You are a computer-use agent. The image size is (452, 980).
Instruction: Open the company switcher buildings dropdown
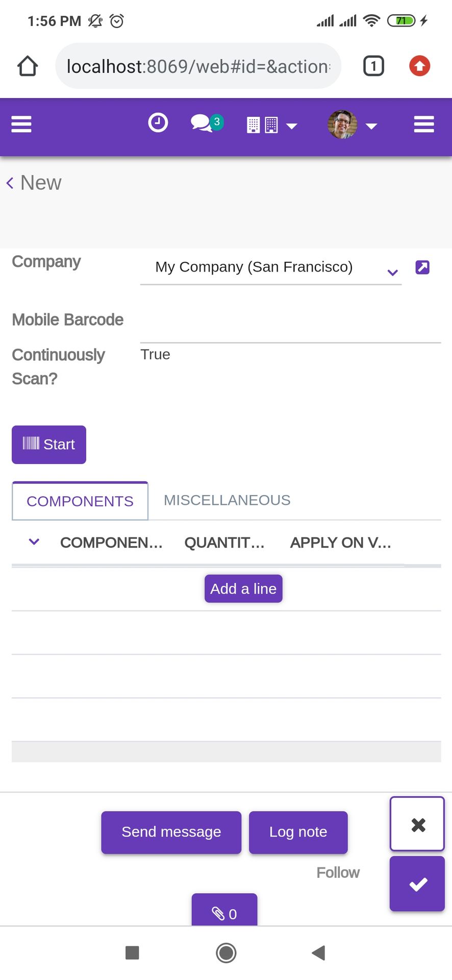[271, 125]
